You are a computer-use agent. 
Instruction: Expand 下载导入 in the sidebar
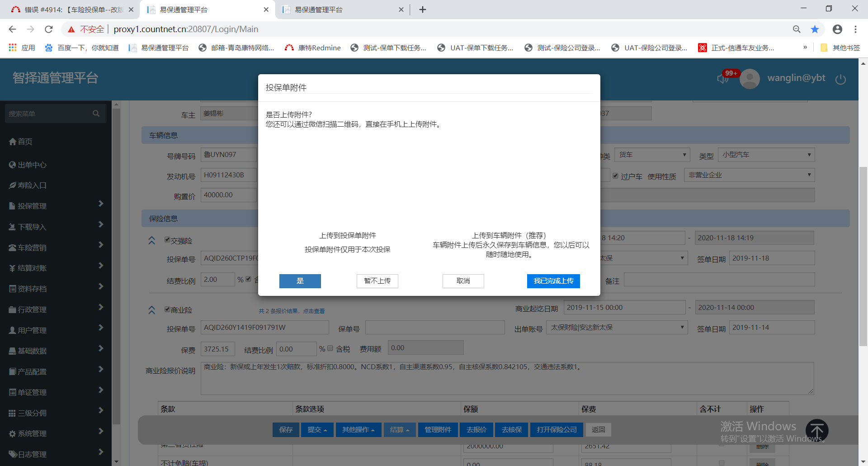(56, 227)
